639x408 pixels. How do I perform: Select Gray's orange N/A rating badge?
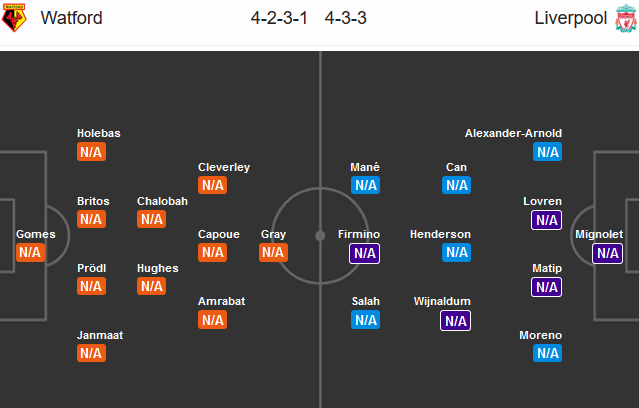(x=273, y=252)
